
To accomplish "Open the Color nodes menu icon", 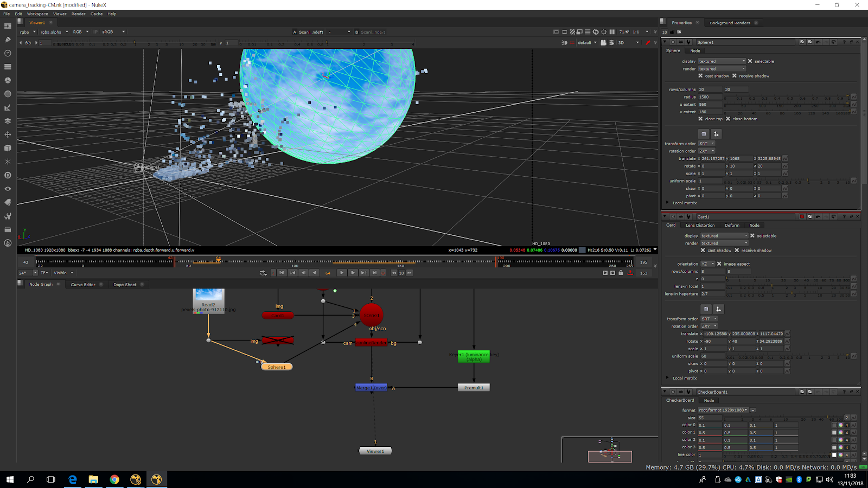I will pyautogui.click(x=8, y=80).
